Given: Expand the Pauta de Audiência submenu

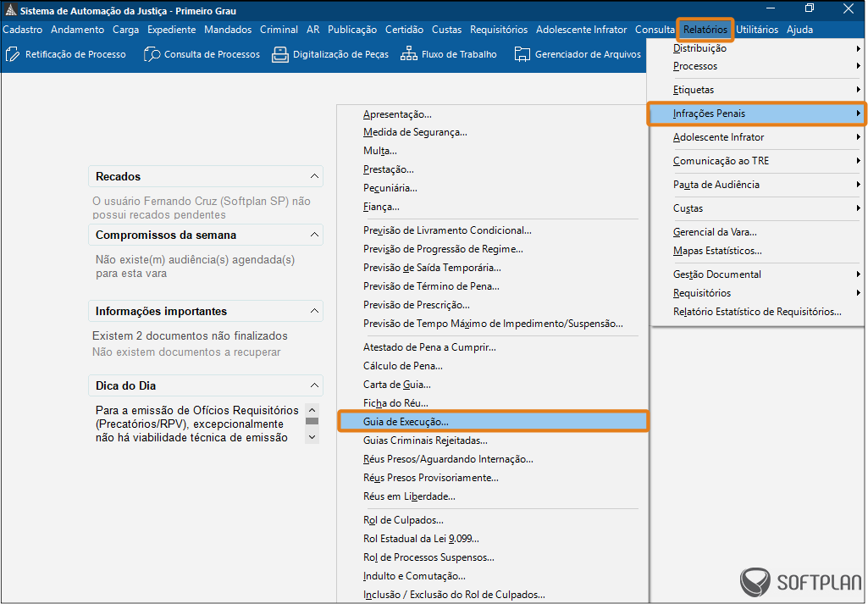Looking at the screenshot, I should click(859, 185).
